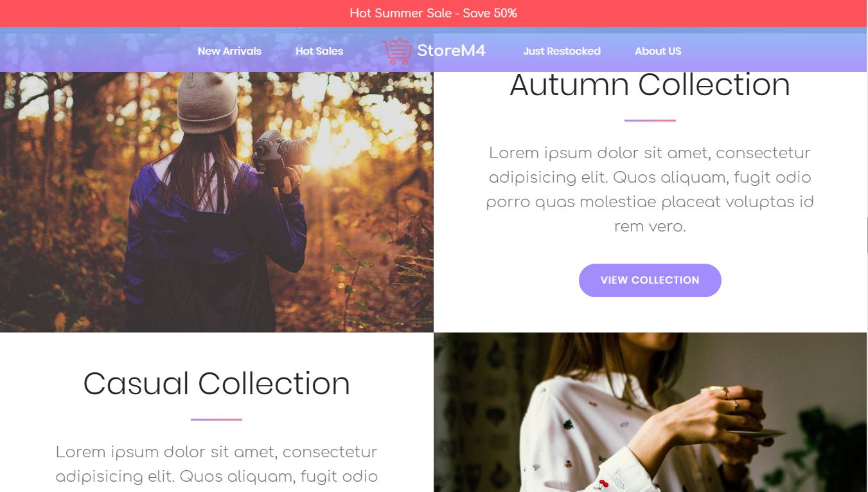This screenshot has width=868, height=492.
Task: Open the New Arrivals menu item
Action: (x=229, y=51)
